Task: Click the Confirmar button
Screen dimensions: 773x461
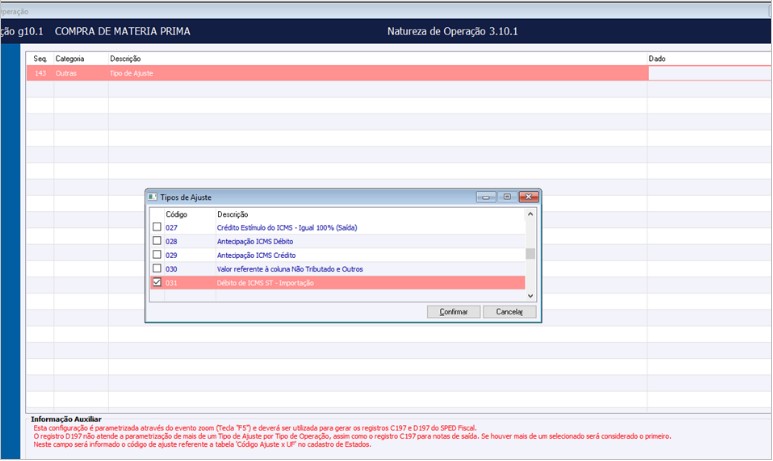Action: 454,312
